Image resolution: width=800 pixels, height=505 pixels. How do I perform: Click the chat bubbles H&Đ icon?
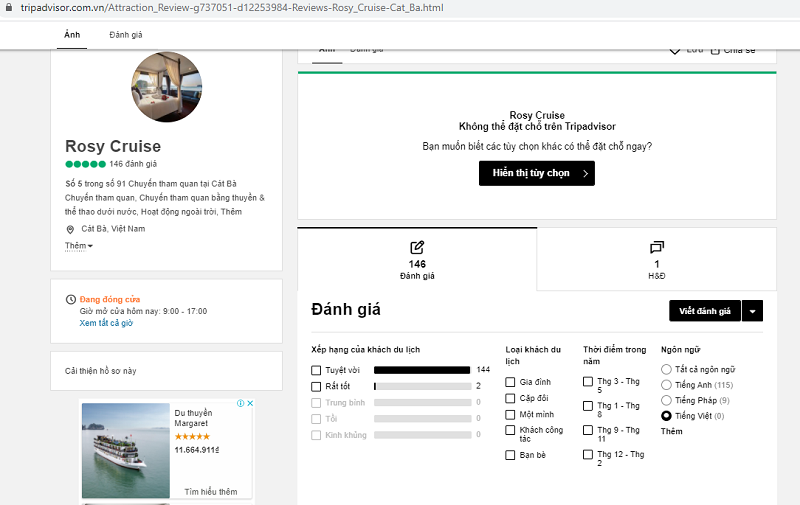(657, 247)
